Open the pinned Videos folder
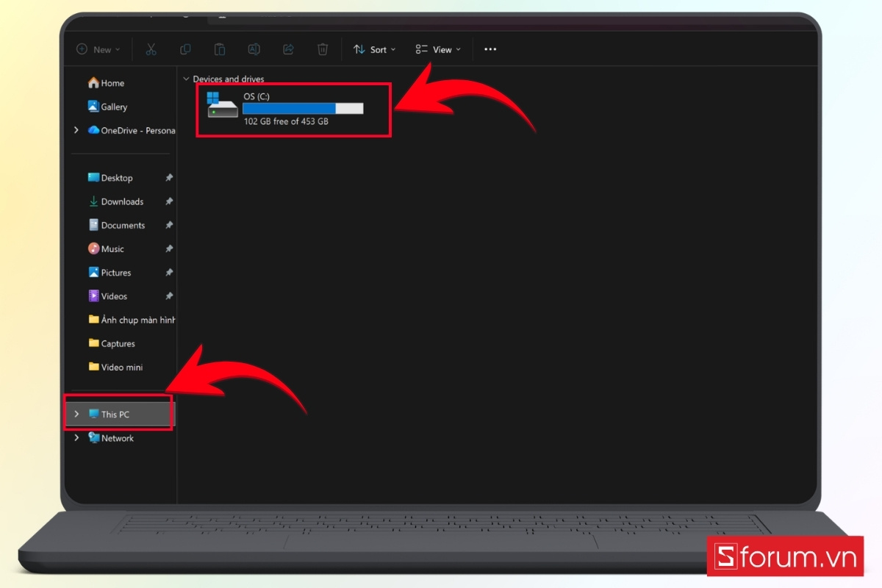882x588 pixels. 107,295
